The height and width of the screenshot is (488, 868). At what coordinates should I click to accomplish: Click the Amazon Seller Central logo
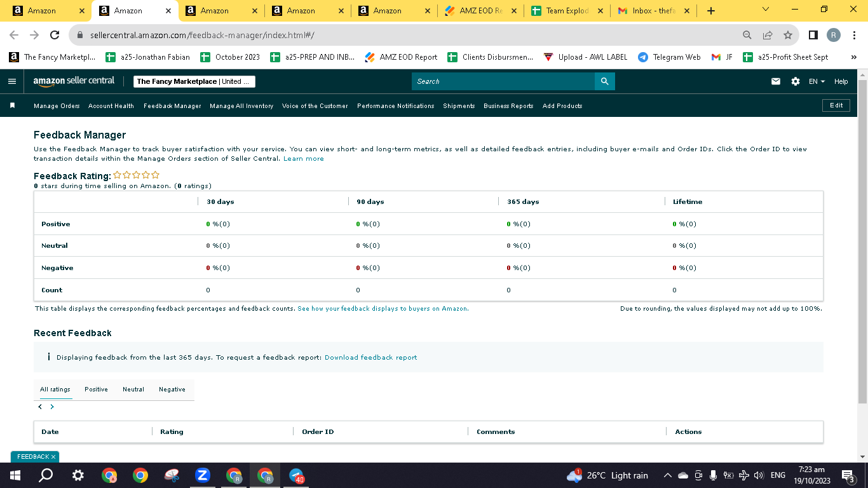pos(74,81)
